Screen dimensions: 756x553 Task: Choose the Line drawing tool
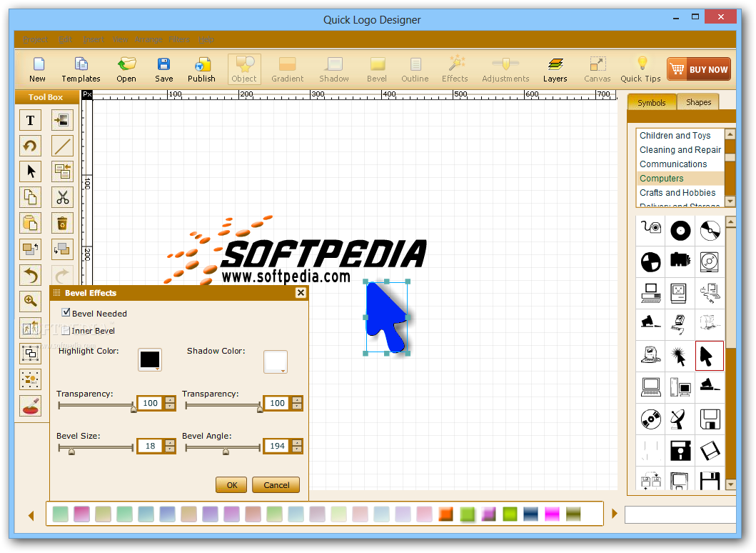(x=63, y=146)
